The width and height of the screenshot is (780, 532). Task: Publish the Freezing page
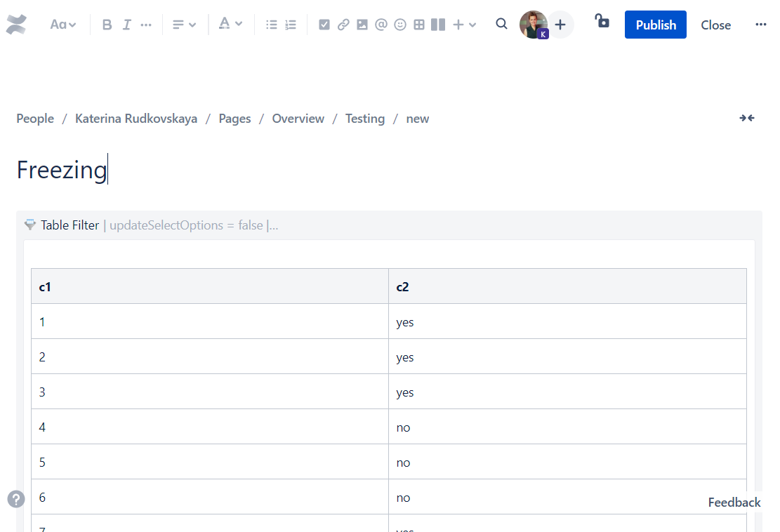tap(655, 25)
